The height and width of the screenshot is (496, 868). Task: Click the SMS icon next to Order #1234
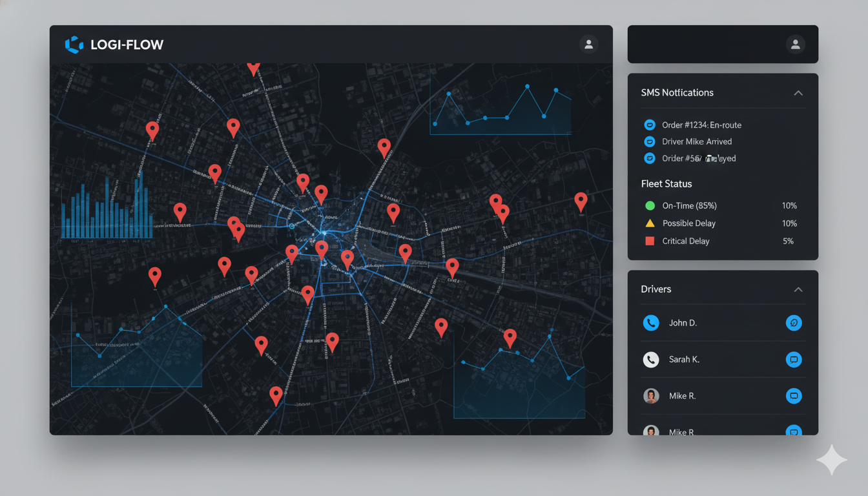click(649, 125)
